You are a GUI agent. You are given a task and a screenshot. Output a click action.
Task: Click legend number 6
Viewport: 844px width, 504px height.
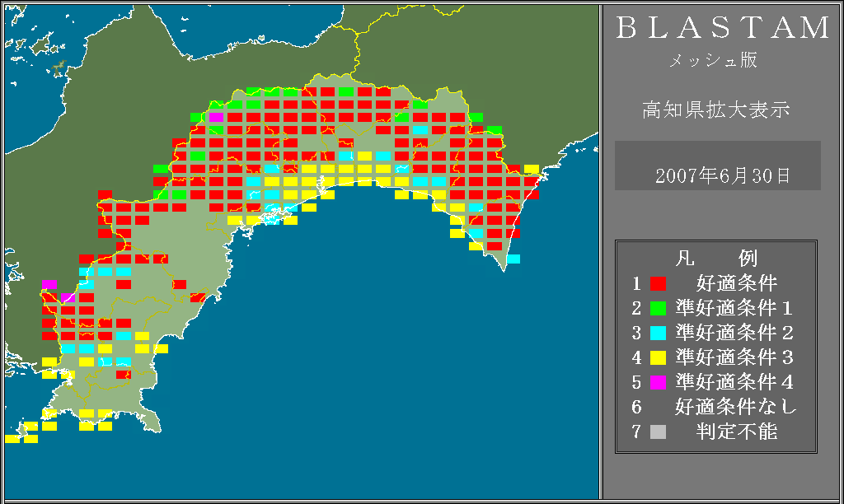click(x=637, y=407)
